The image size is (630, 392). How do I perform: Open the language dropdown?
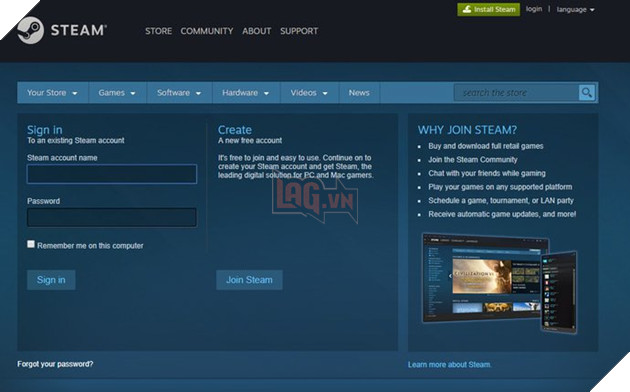point(575,10)
